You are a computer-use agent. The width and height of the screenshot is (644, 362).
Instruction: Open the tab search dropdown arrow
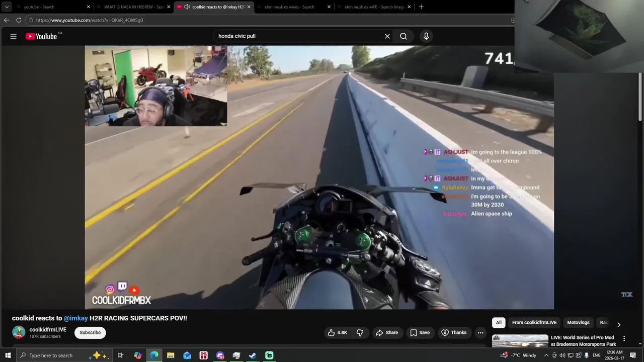(x=7, y=7)
